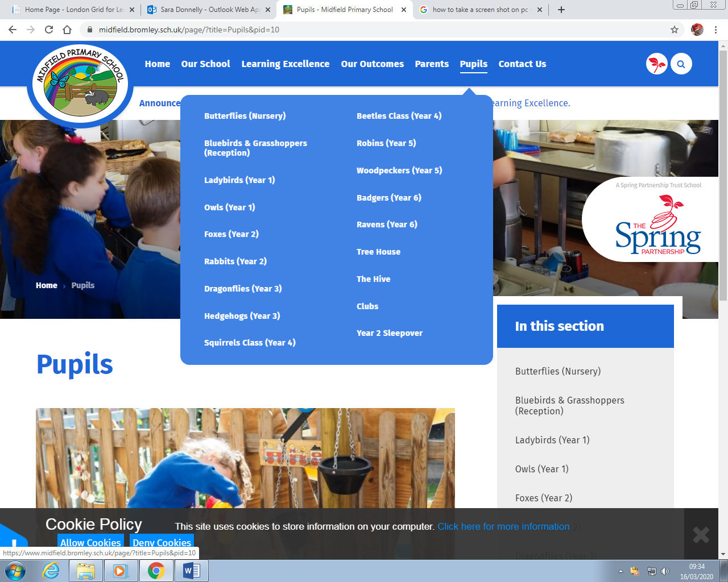This screenshot has width=728, height=582.
Task: Launch Internet Explorer from taskbar
Action: pos(51,571)
